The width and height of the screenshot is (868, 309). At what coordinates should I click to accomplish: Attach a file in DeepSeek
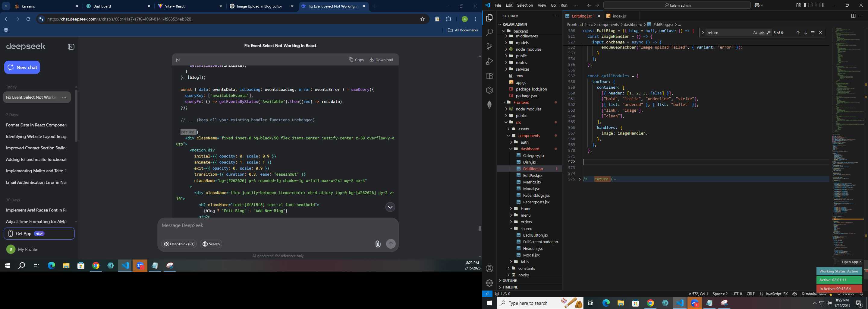[378, 244]
